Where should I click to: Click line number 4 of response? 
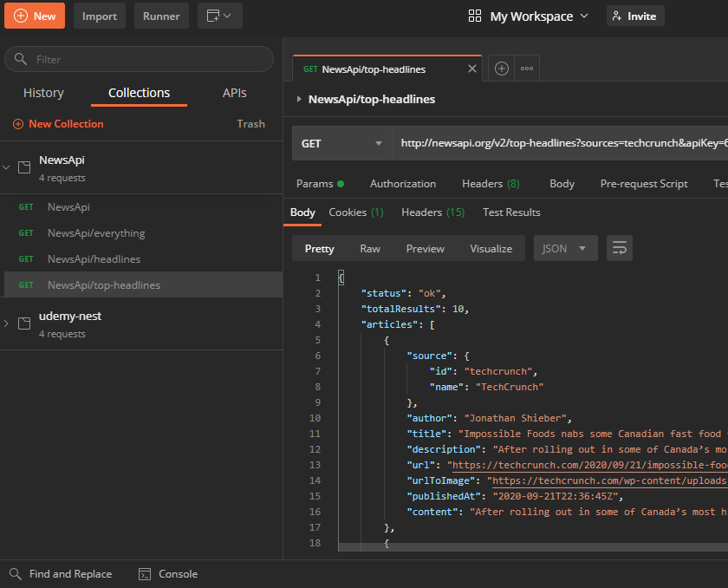(x=317, y=324)
